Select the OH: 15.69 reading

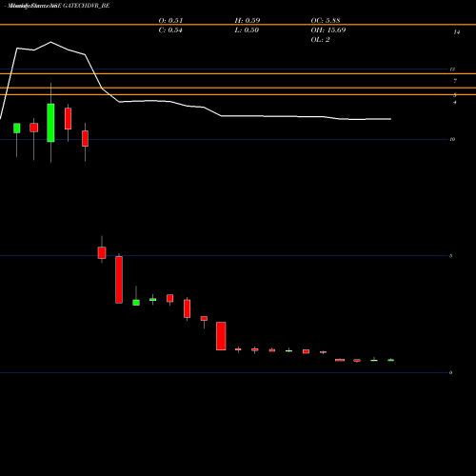click(328, 30)
